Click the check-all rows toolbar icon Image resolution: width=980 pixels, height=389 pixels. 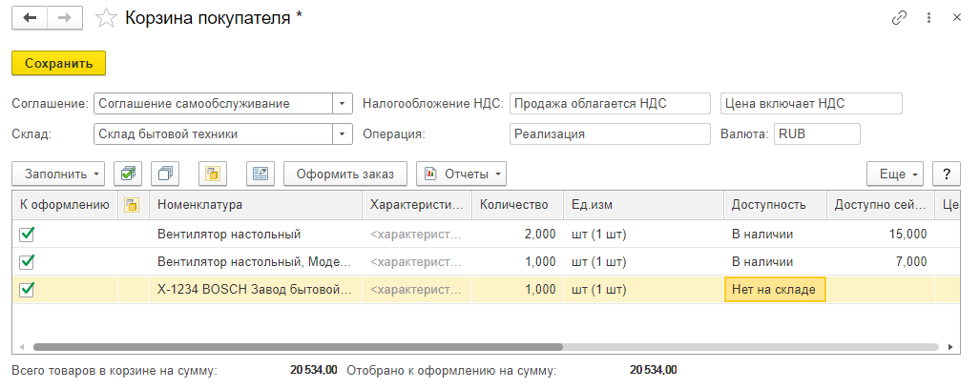pos(128,174)
